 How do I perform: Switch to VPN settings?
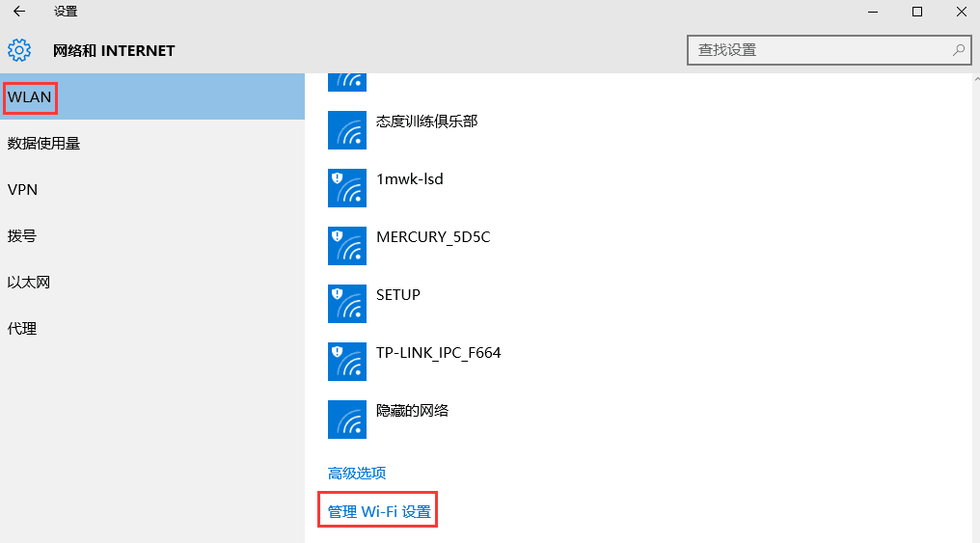[x=152, y=189]
